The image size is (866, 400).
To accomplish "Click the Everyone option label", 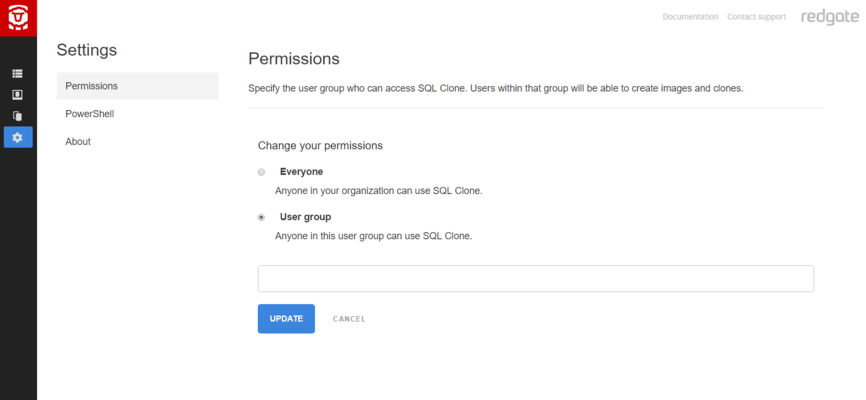I will pyautogui.click(x=301, y=172).
